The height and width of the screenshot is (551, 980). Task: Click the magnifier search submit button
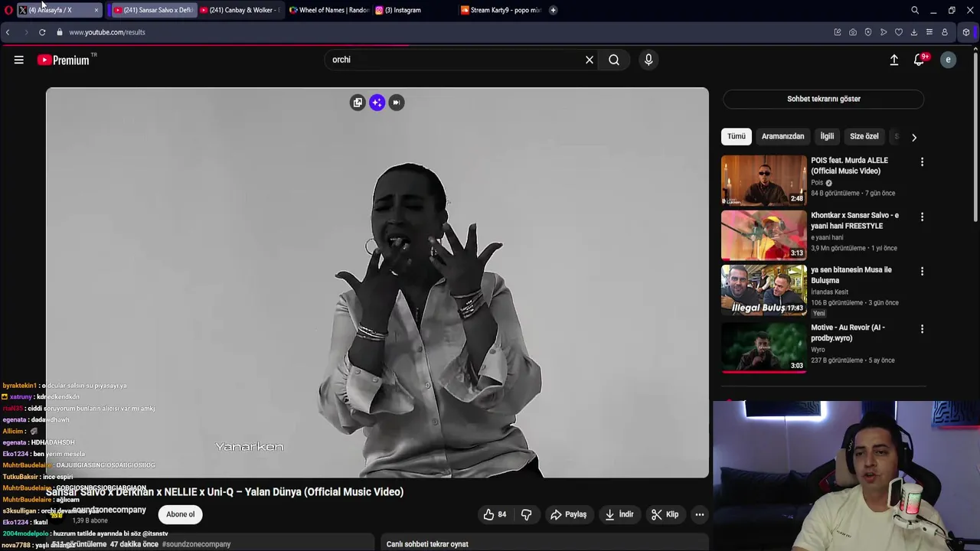[614, 60]
